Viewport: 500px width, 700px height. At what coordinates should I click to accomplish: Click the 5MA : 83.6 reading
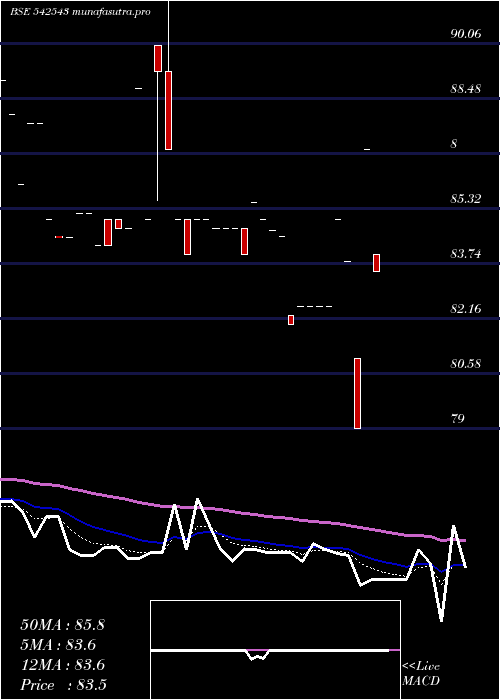point(58,645)
